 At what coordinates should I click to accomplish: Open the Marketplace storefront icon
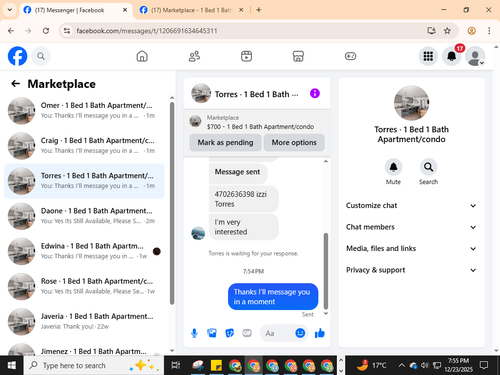tap(298, 56)
